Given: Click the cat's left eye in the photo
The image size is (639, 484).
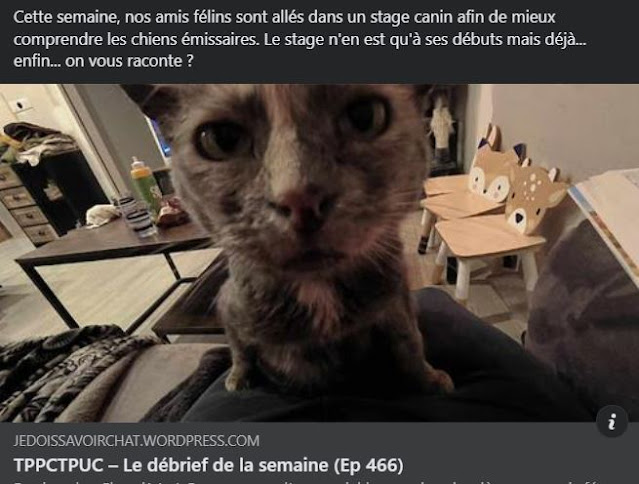Looking at the screenshot, I should (220, 140).
